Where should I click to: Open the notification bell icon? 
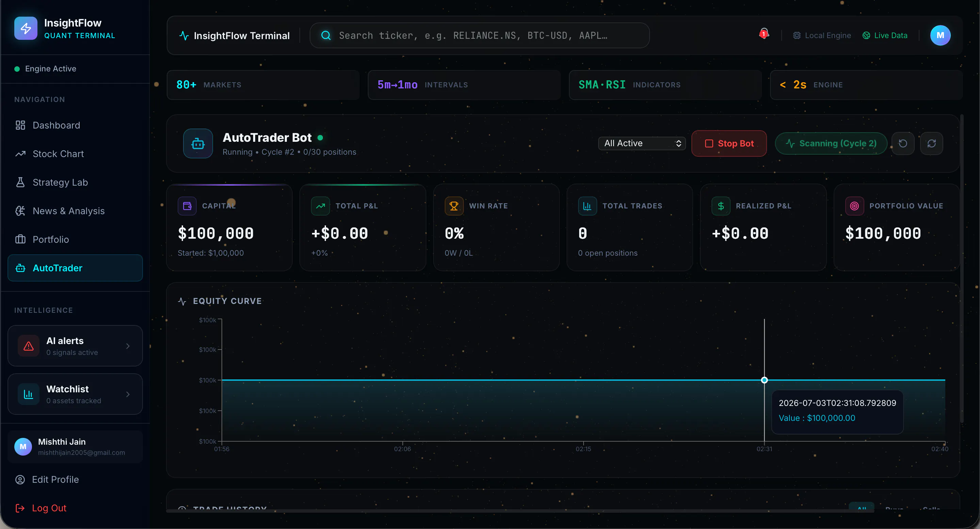[x=764, y=34]
